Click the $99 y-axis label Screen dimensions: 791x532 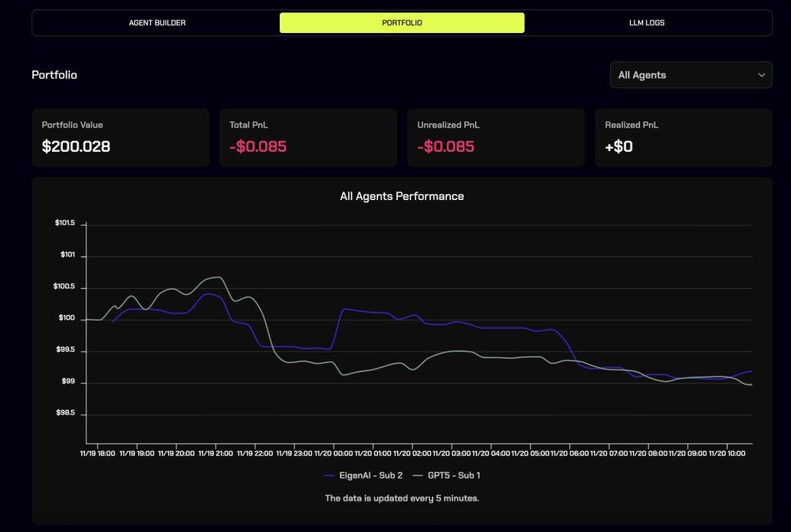point(67,381)
